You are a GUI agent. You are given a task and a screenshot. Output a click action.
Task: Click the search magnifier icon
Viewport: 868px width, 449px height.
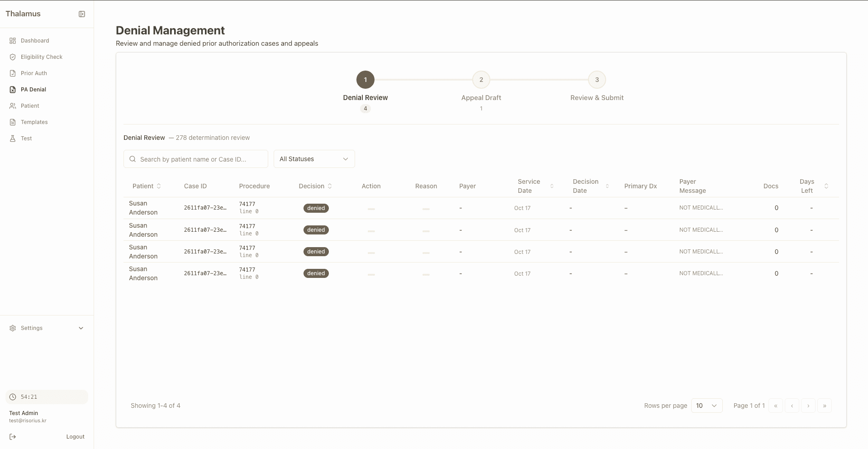(133, 159)
